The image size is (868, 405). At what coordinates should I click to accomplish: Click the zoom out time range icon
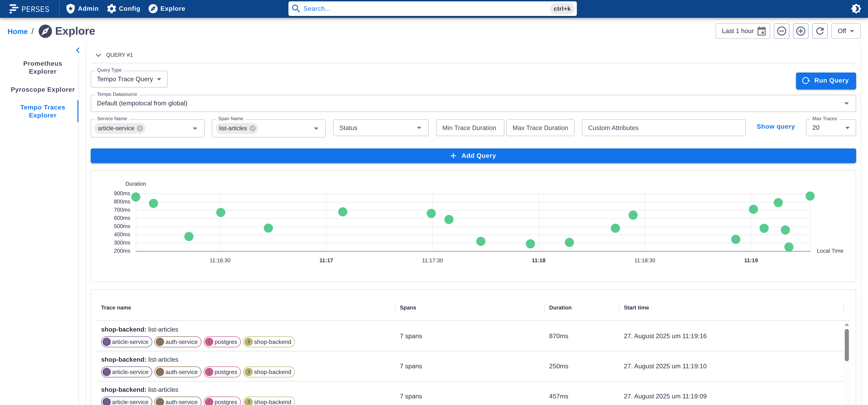781,31
